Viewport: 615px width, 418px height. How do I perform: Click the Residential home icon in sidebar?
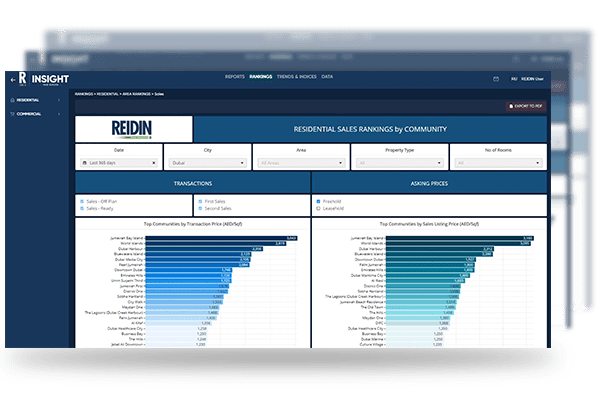coord(12,100)
